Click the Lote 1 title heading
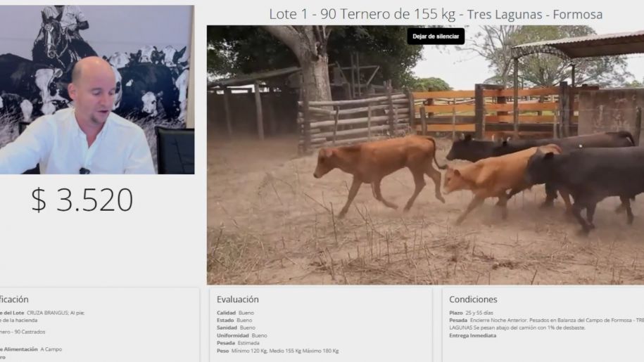The height and width of the screenshot is (362, 644). [x=436, y=14]
